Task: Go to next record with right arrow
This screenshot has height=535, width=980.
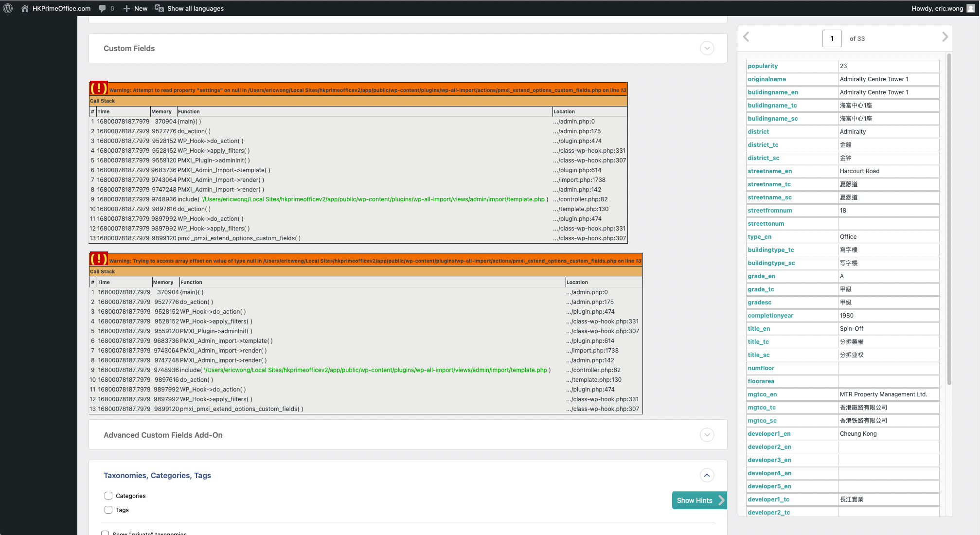Action: [x=944, y=37]
